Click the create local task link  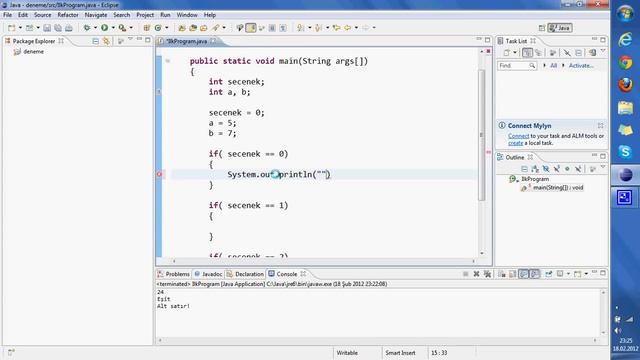(516, 143)
